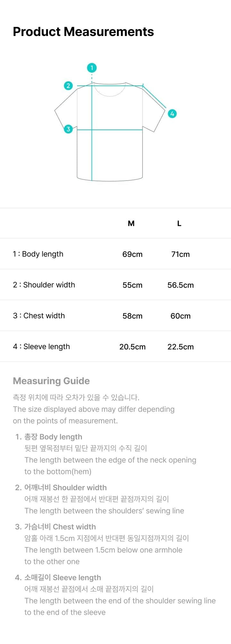Click the Product Measurements heading
This screenshot has width=231, height=644.
point(83,32)
